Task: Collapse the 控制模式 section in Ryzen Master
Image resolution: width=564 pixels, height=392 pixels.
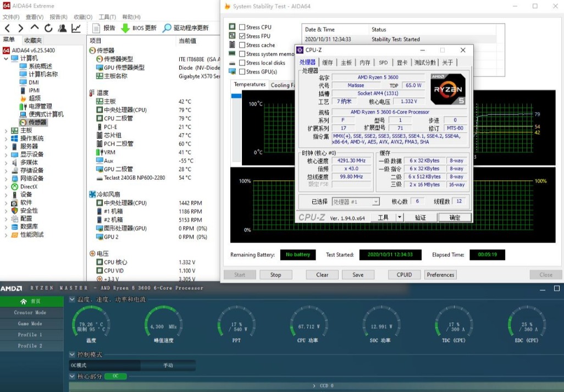Action: coord(73,355)
